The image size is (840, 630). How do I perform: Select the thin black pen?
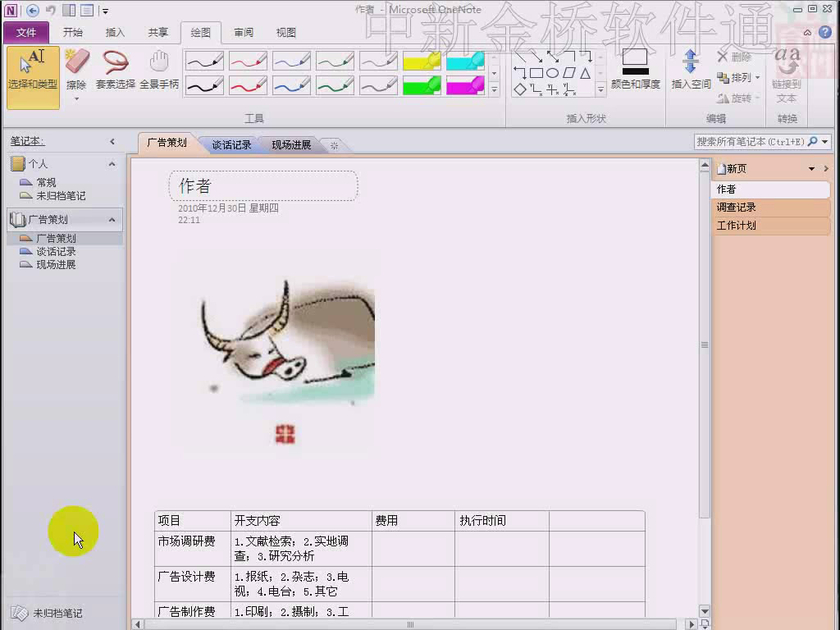click(204, 61)
